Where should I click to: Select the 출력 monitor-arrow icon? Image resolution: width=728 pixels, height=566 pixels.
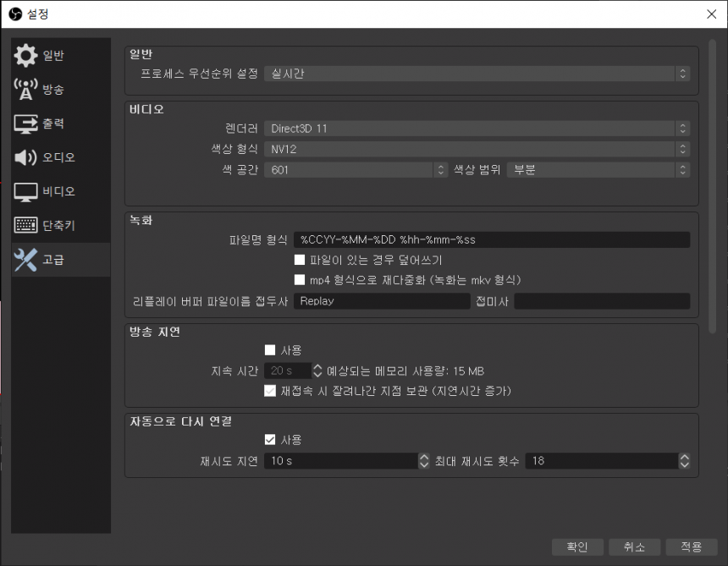click(x=26, y=124)
